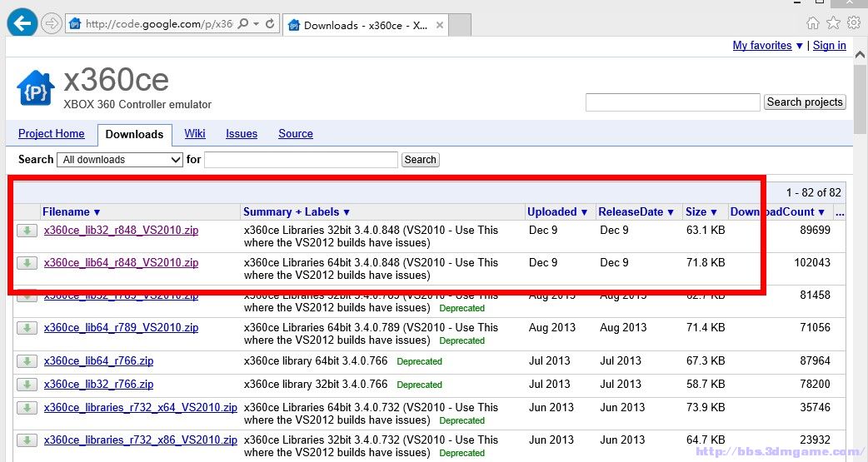868x462 pixels.
Task: Open x360ce_lib32_r766.zip link
Action: click(x=98, y=384)
